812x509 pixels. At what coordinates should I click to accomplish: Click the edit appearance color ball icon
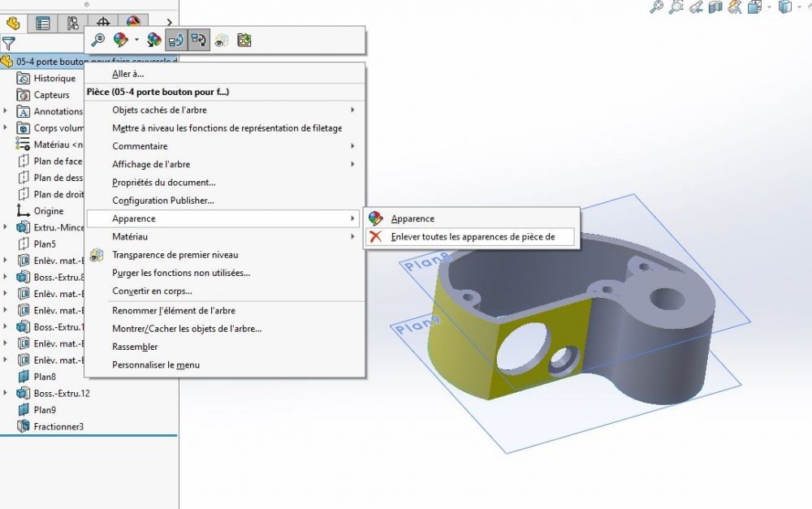point(121,40)
